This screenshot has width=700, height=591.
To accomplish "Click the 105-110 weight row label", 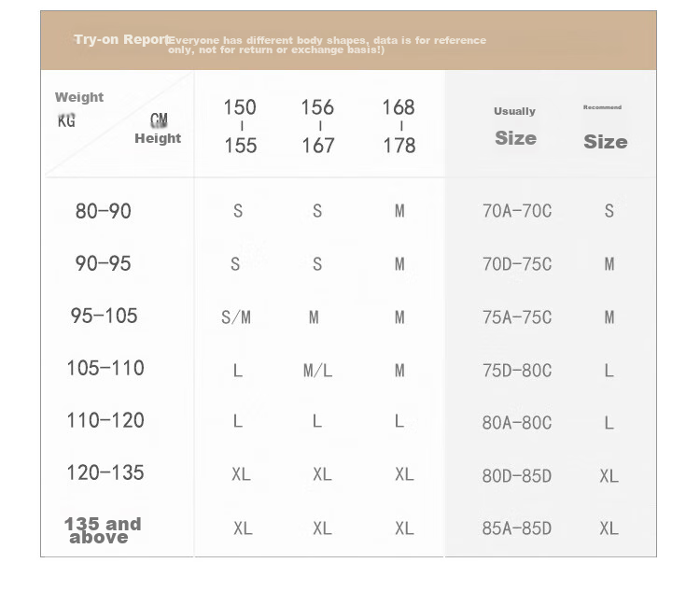I will pos(105,368).
